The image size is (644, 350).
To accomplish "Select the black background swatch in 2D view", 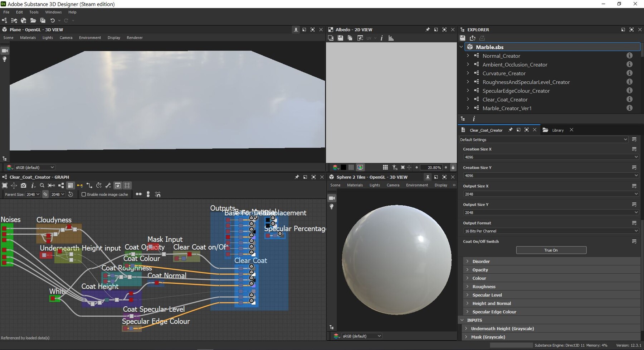I will [343, 167].
